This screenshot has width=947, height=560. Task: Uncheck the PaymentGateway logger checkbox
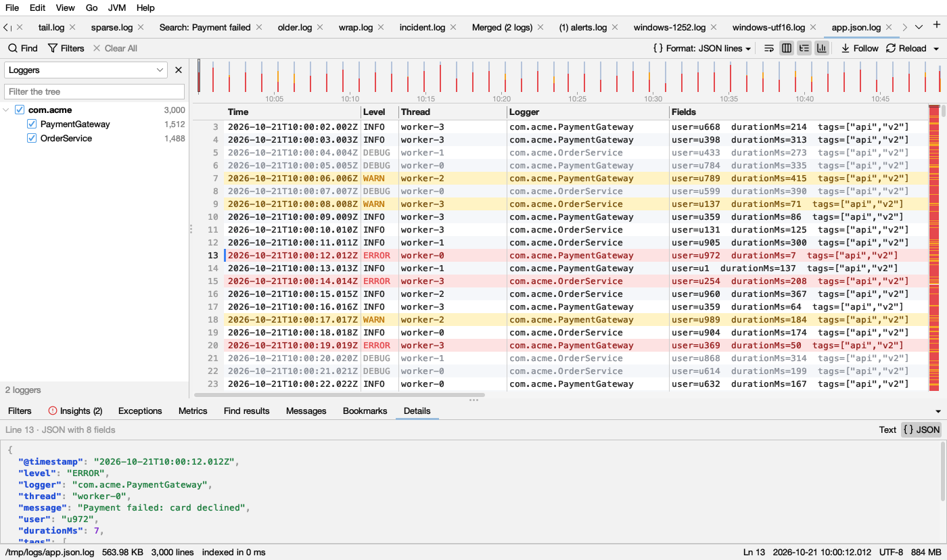pyautogui.click(x=32, y=124)
